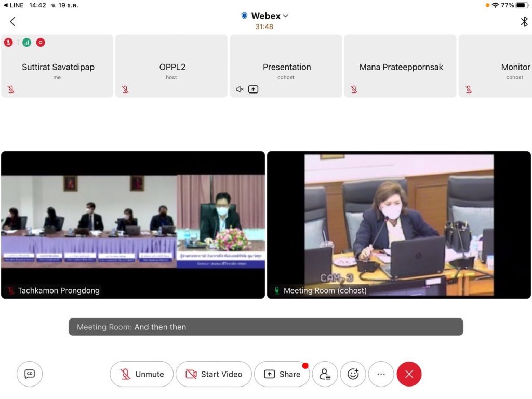This screenshot has height=399, width=532.
Task: Tap the red muted mic indicator top-left
Action: pyautogui.click(x=8, y=43)
